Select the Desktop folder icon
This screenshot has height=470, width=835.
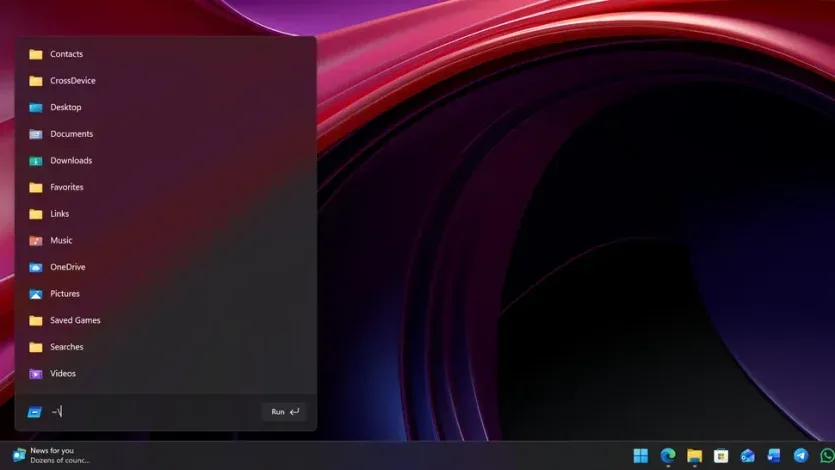pyautogui.click(x=36, y=108)
